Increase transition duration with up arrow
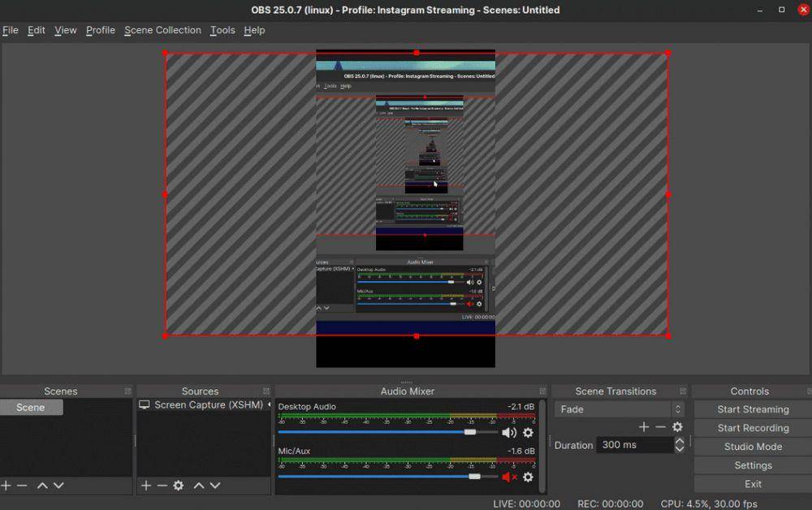The image size is (812, 510). coord(680,441)
